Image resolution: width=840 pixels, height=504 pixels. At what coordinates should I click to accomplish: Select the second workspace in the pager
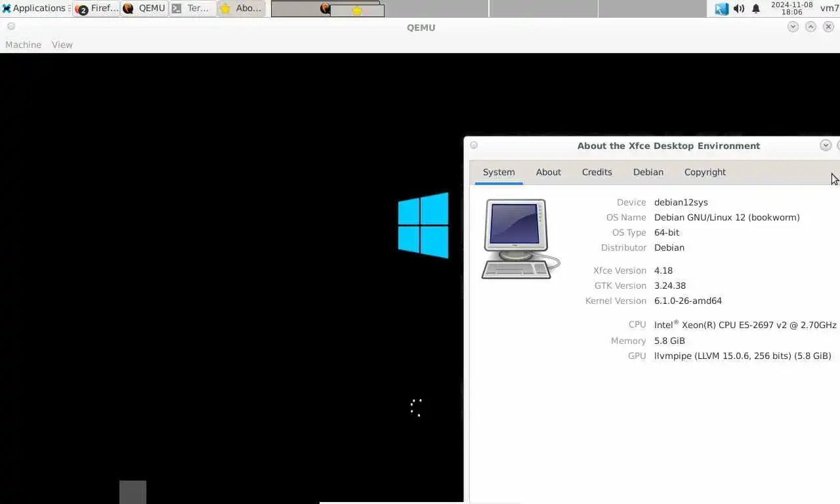[434, 9]
